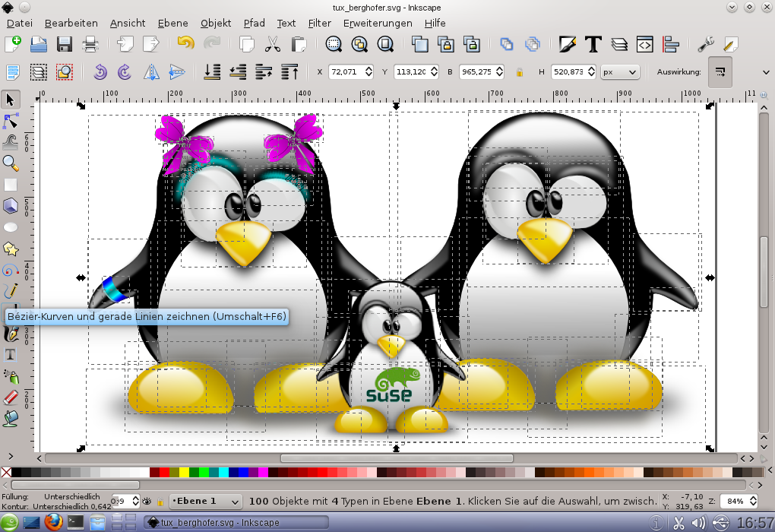Adjust zoom percentage stepper

pyautogui.click(x=753, y=502)
